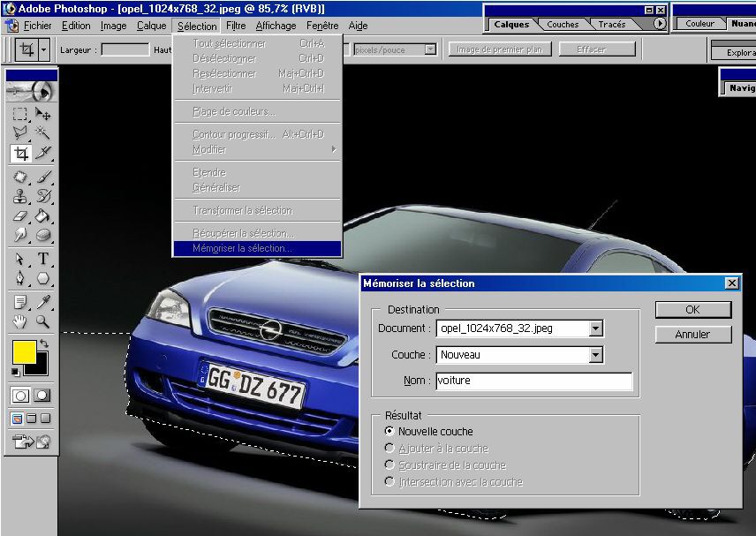Viewport: 756px width, 536px height.
Task: Choose the Nouvelle couche radio option
Action: click(x=389, y=431)
